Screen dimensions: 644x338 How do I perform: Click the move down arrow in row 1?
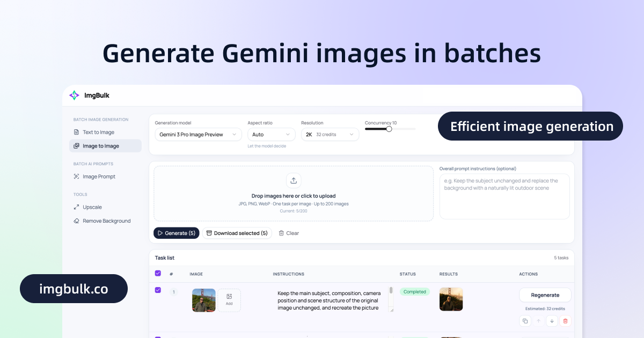(x=552, y=321)
